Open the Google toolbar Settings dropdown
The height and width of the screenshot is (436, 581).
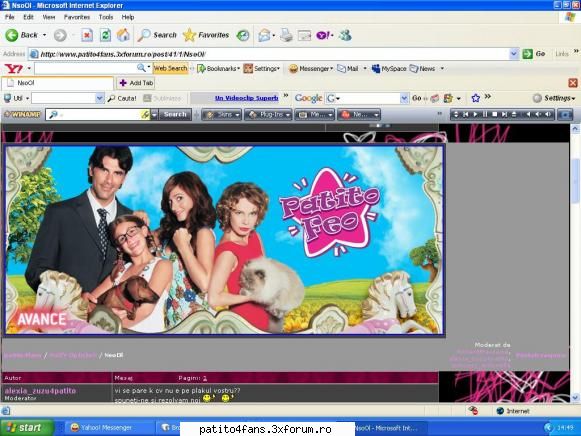click(554, 98)
